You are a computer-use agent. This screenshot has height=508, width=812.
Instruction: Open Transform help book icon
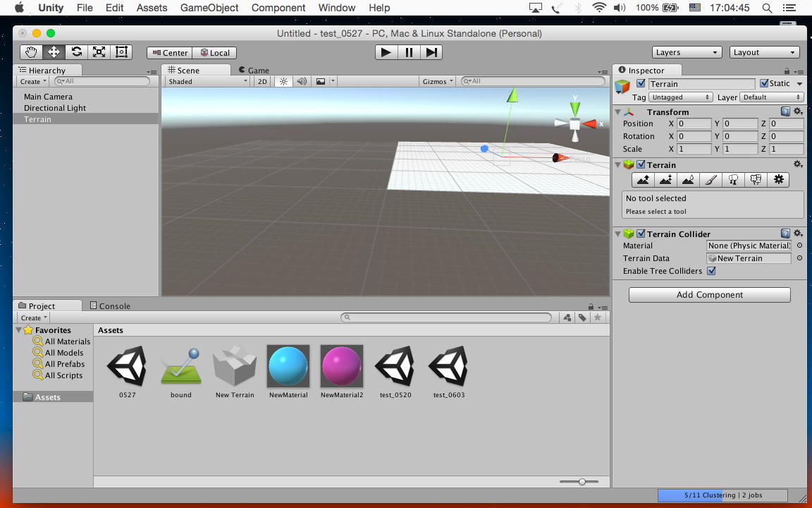[786, 111]
